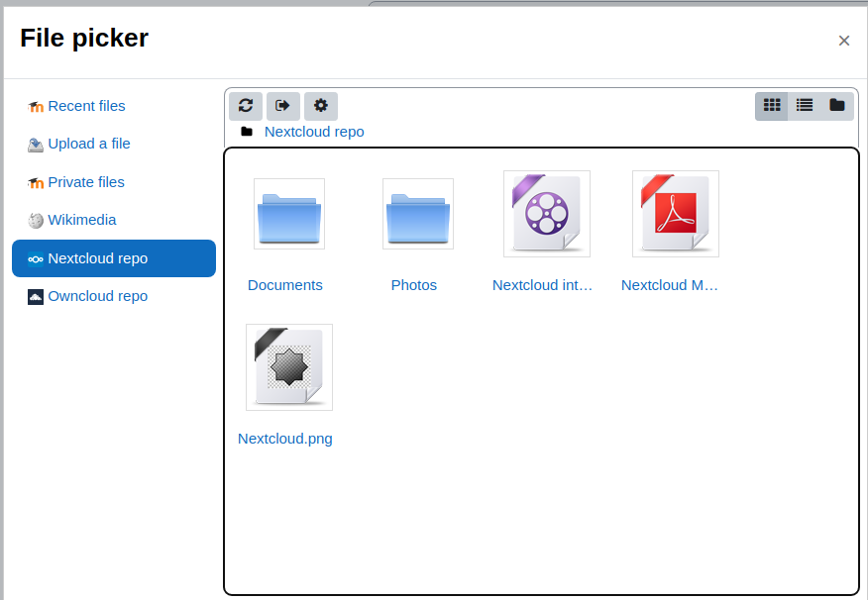Screen dimensions: 868x600
Task: Switch to icon grid view
Action: click(x=772, y=106)
